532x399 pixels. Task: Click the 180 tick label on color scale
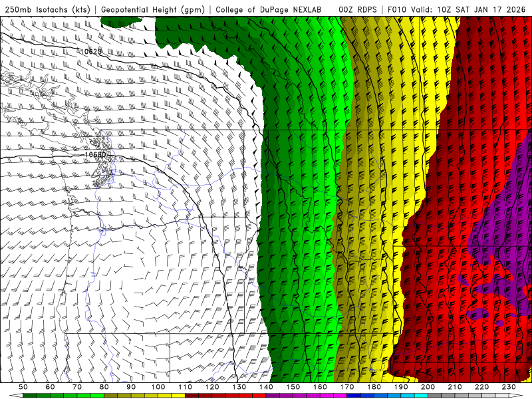click(374, 387)
